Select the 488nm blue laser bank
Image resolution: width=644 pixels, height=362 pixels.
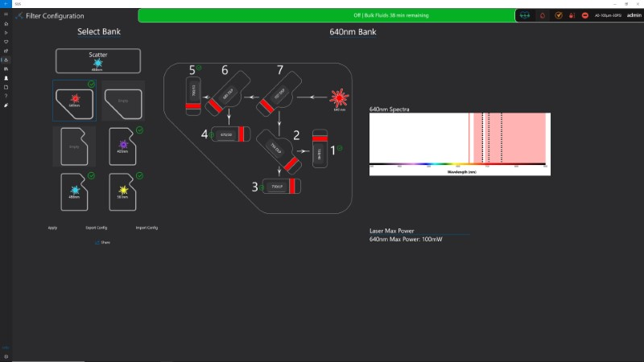coord(74,192)
